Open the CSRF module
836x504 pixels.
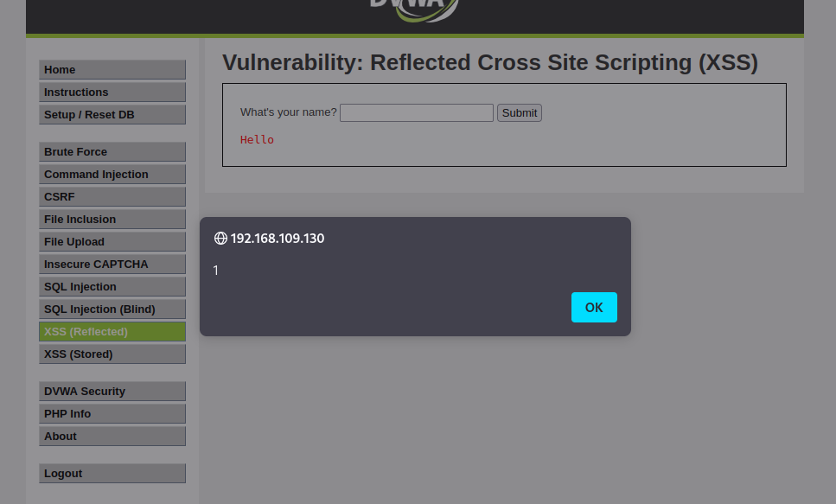coord(112,197)
